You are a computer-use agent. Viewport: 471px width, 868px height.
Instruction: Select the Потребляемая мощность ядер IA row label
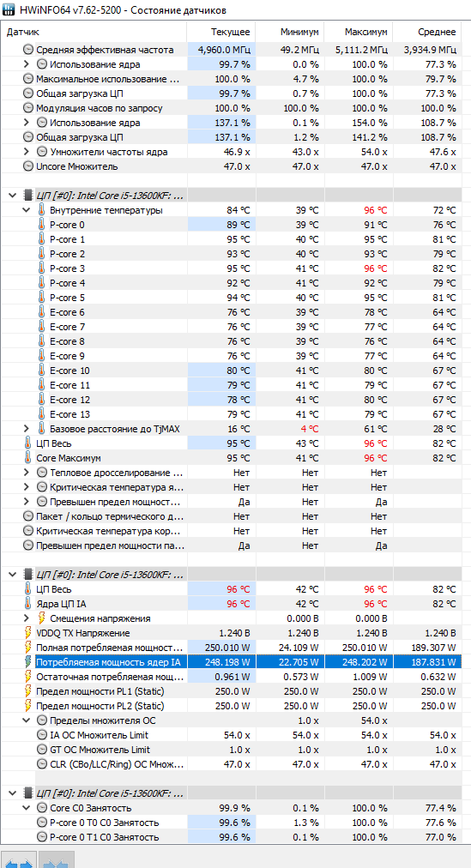[108, 662]
